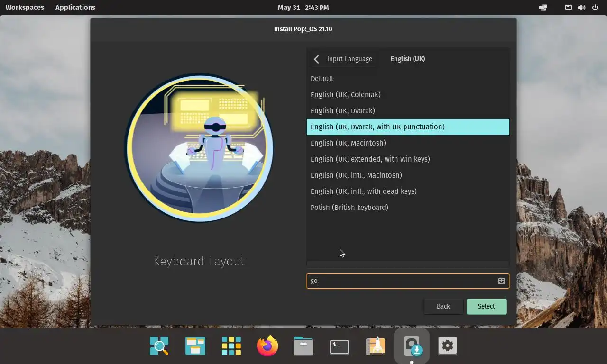Viewport: 607px width, 364px height.
Task: Select English (UK, Dvorak, with UK punctuation)
Action: (408, 127)
